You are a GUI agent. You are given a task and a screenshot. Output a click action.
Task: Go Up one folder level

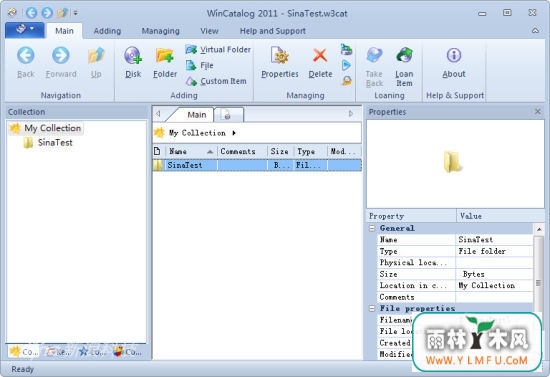pyautogui.click(x=96, y=63)
